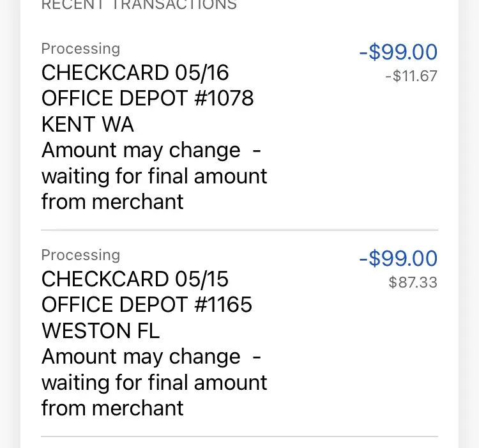Tap 'waiting for final amount' in Kent transaction

tap(154, 176)
